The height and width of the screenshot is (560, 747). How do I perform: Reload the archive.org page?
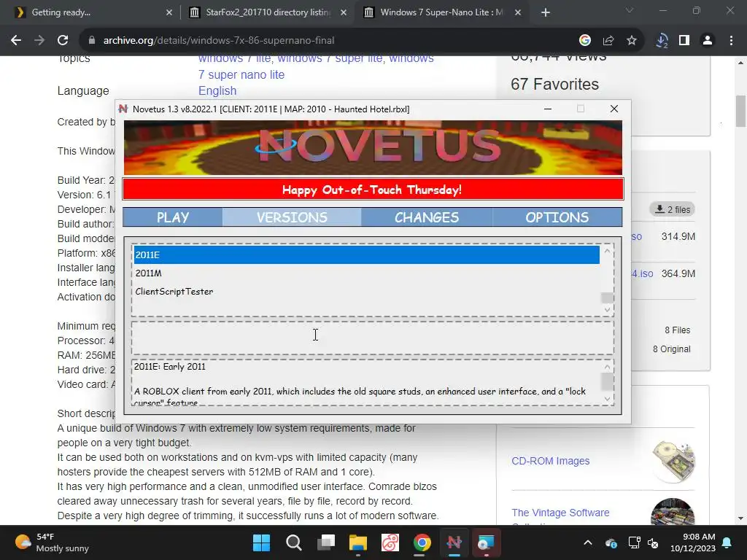[63, 41]
